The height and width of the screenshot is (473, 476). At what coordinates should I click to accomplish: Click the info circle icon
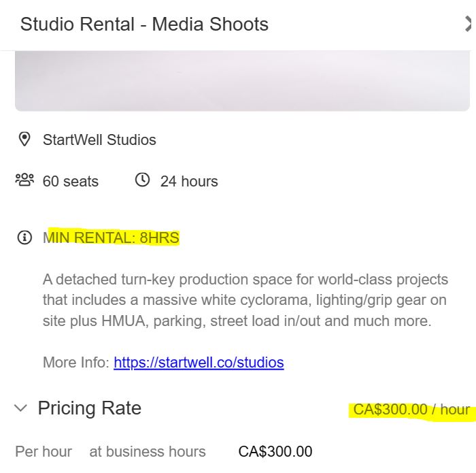[24, 238]
